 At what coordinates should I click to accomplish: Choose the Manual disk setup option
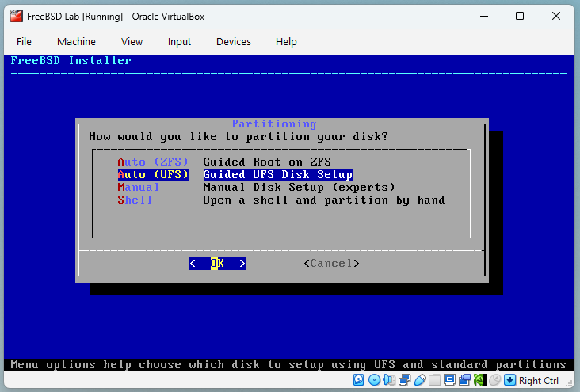(x=139, y=187)
